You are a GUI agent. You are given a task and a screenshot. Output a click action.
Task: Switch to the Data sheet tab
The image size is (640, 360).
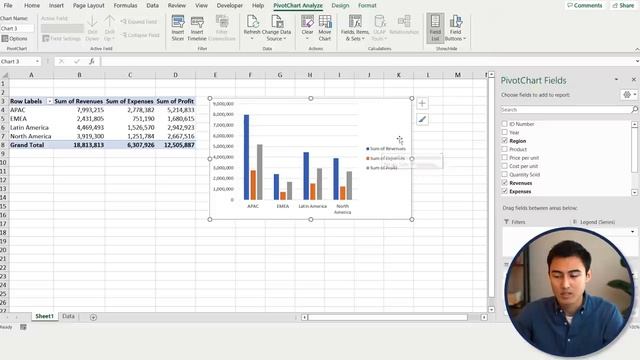[x=68, y=316]
